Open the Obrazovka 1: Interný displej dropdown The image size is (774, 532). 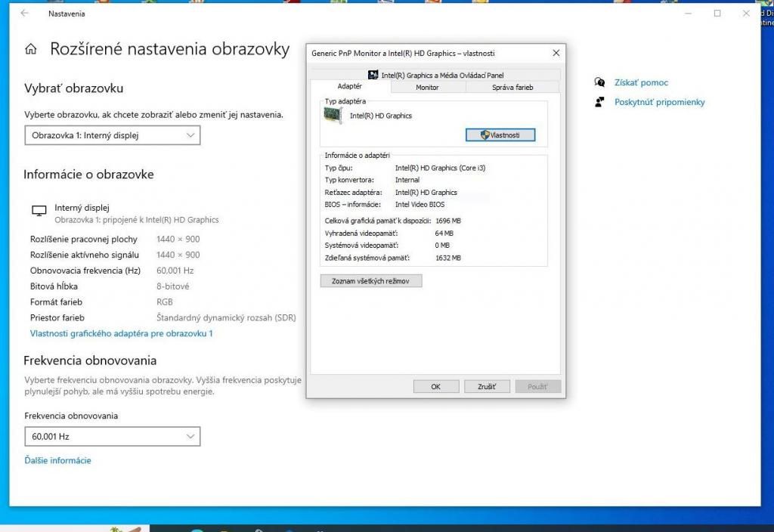coord(113,136)
